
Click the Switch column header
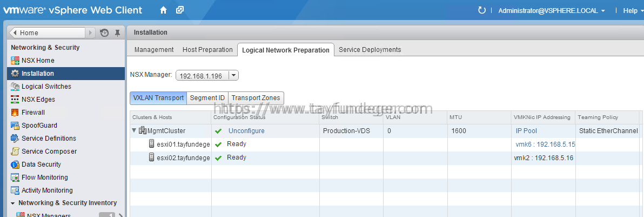[x=351, y=117]
